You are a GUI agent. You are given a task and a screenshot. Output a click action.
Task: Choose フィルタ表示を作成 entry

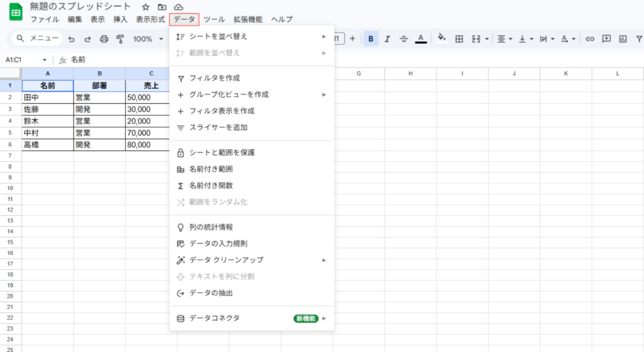(252, 111)
